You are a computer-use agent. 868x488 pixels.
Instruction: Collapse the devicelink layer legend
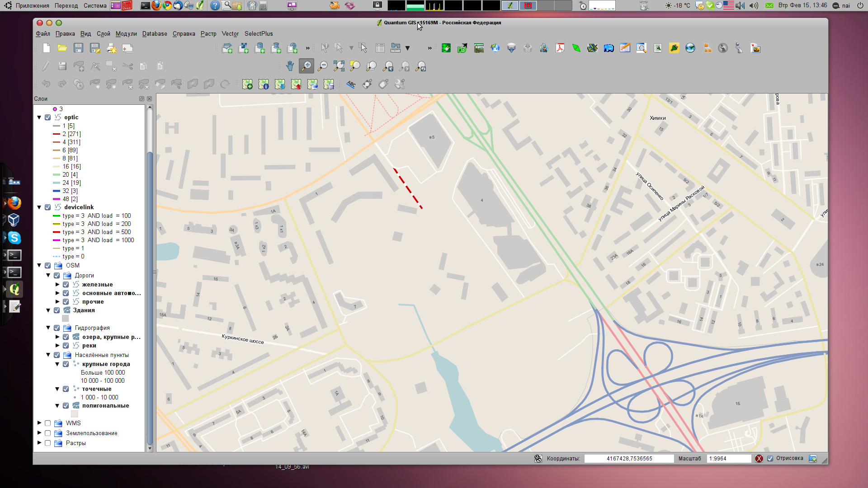(x=39, y=207)
